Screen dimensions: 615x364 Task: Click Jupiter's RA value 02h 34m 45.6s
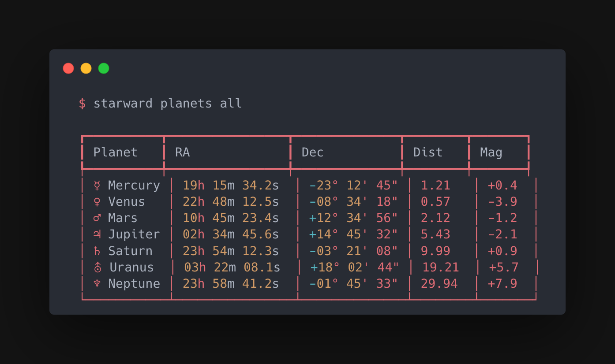(231, 234)
